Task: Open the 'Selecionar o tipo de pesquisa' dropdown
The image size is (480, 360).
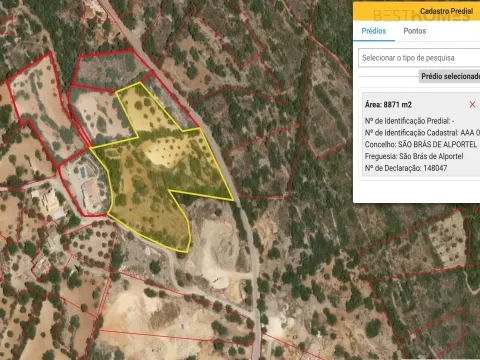Action: point(419,58)
